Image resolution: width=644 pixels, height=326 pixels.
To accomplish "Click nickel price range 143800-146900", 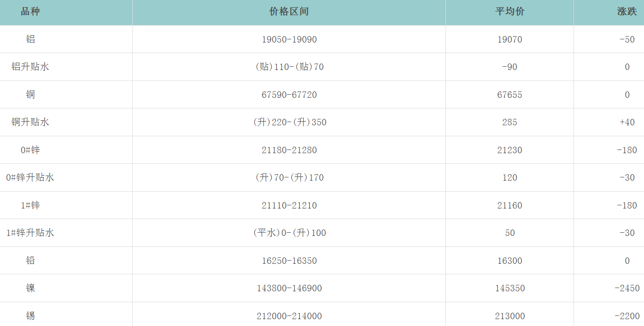I will (x=289, y=288).
